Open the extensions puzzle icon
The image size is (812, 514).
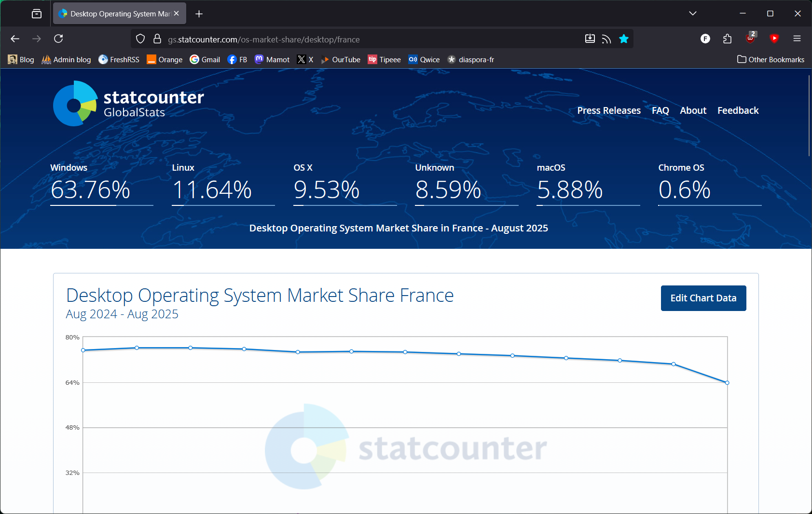728,39
